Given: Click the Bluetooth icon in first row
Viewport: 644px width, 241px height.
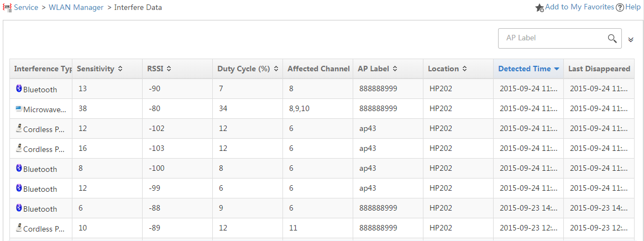Looking at the screenshot, I should (18, 88).
